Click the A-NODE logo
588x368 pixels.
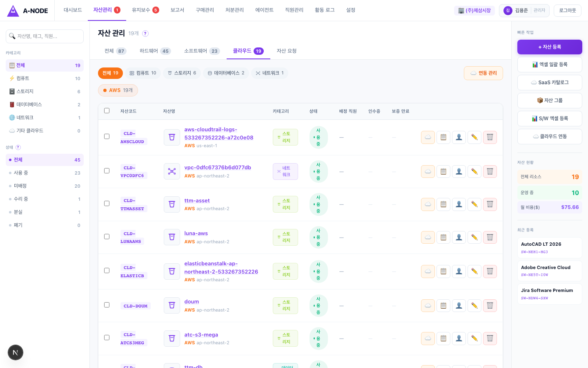(28, 11)
